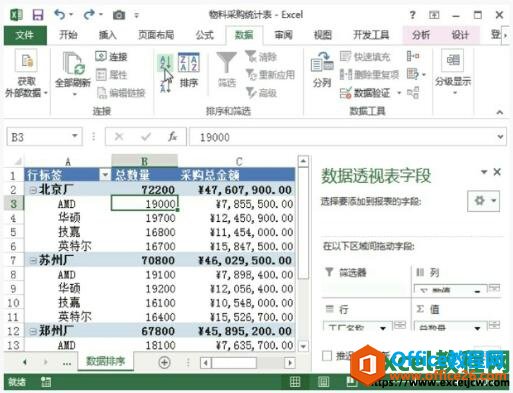Open 分级显示 outline group
This screenshot has width=513, height=393.
tap(453, 72)
